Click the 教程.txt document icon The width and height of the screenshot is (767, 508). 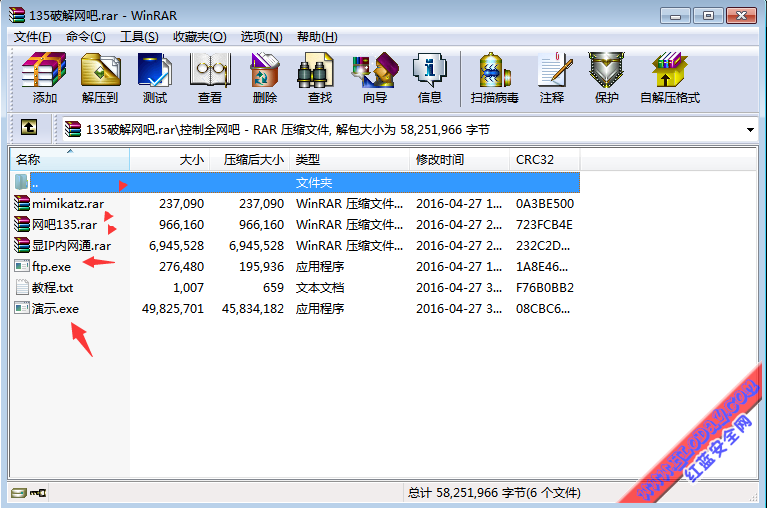point(22,287)
